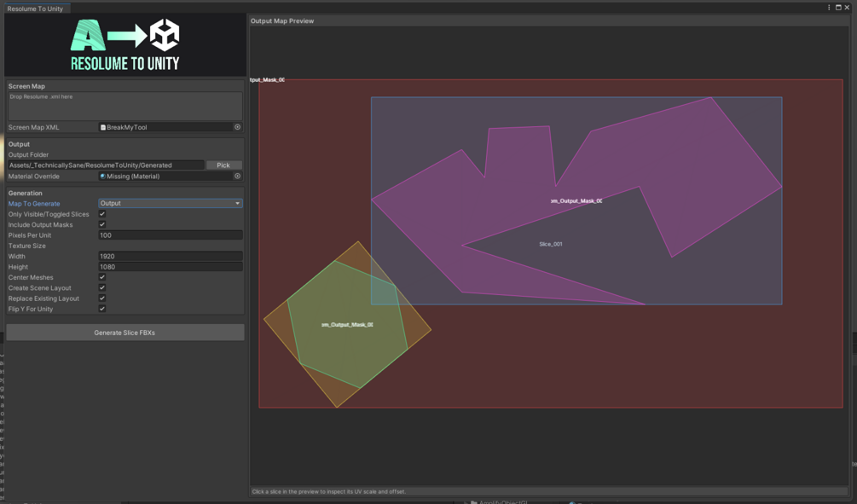Click the Missing material icon
Image resolution: width=857 pixels, height=504 pixels.
tap(102, 176)
